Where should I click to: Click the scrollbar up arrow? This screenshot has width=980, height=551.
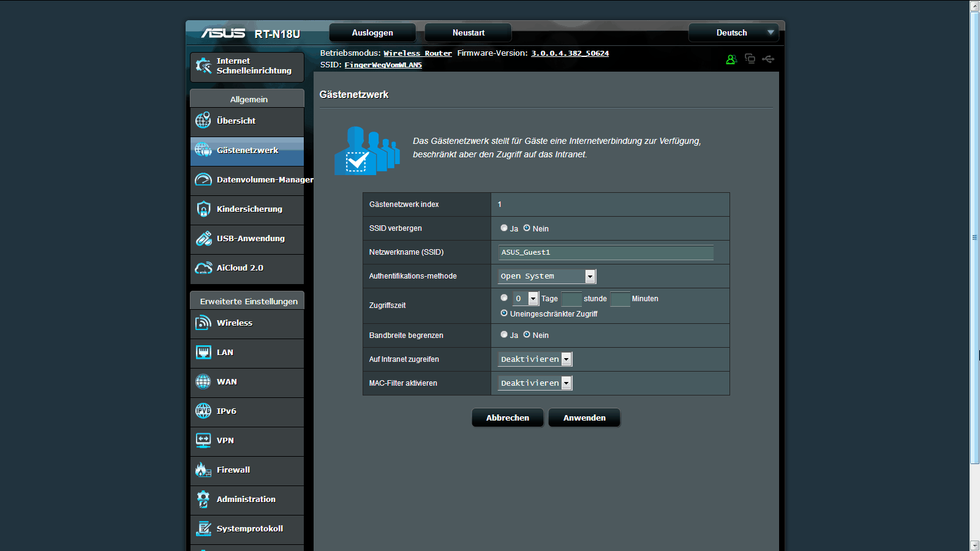coord(974,6)
